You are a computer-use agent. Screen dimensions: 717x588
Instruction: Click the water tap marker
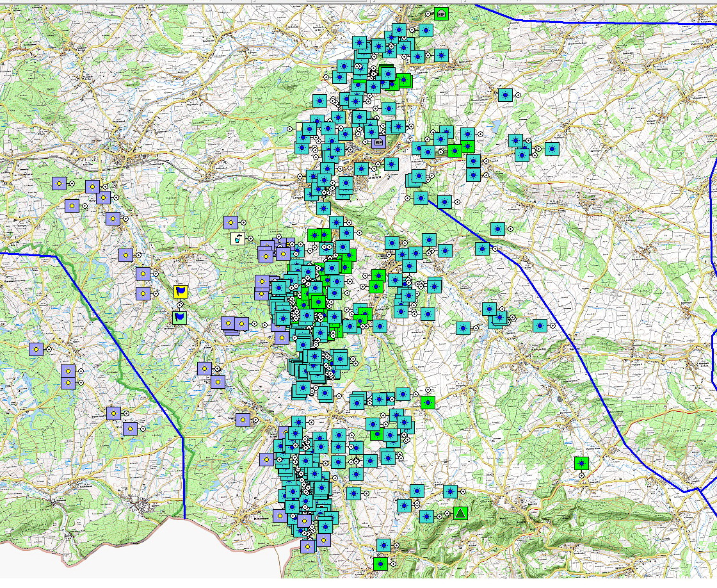(x=238, y=238)
